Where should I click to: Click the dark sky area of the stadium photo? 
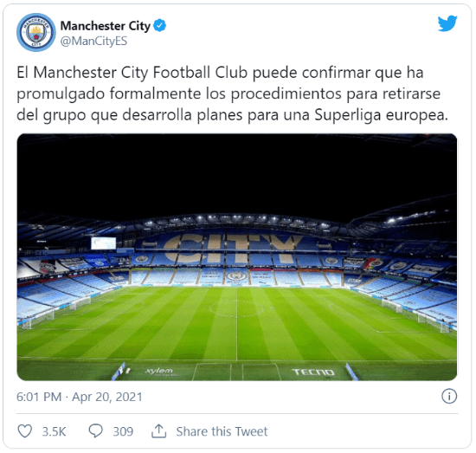tap(237, 173)
